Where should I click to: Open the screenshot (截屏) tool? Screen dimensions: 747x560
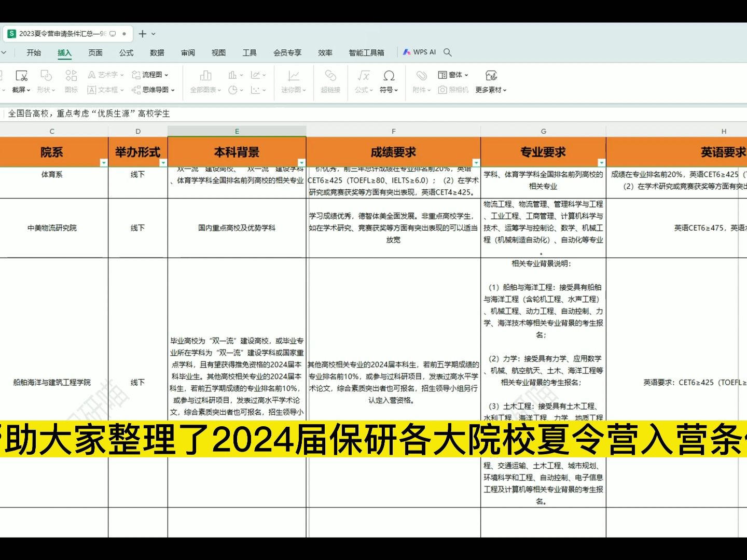tap(21, 82)
